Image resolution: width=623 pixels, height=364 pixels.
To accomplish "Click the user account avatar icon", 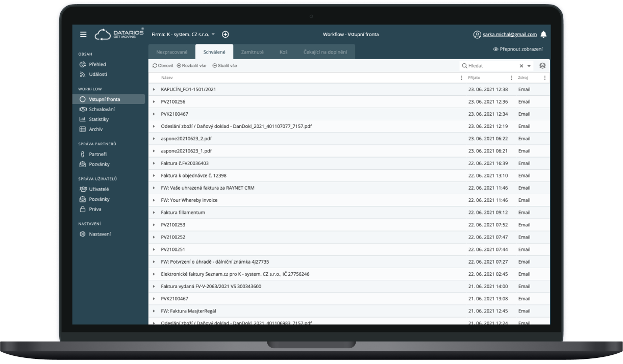I will [x=477, y=35].
